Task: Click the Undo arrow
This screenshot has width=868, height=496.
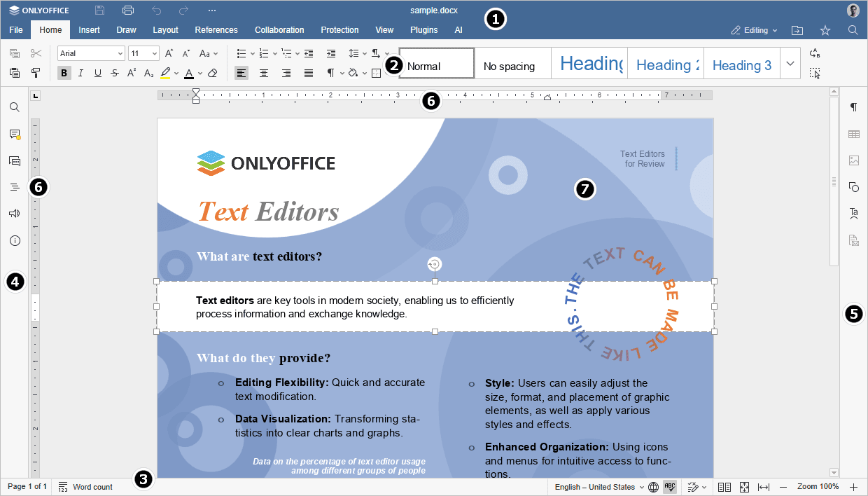Action: [x=157, y=11]
